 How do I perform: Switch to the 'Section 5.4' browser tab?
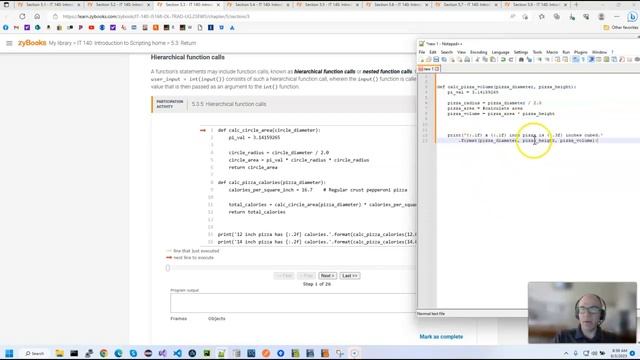(x=258, y=4)
